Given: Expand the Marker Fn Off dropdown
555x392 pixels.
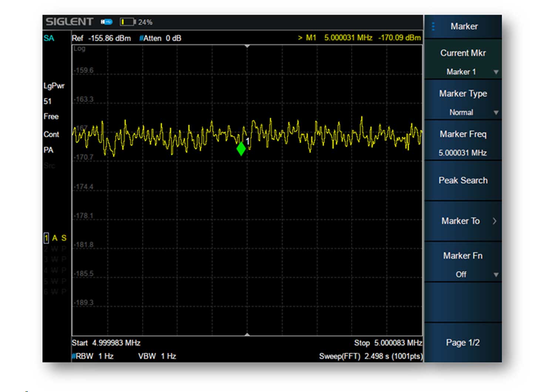Looking at the screenshot, I should coord(463,264).
